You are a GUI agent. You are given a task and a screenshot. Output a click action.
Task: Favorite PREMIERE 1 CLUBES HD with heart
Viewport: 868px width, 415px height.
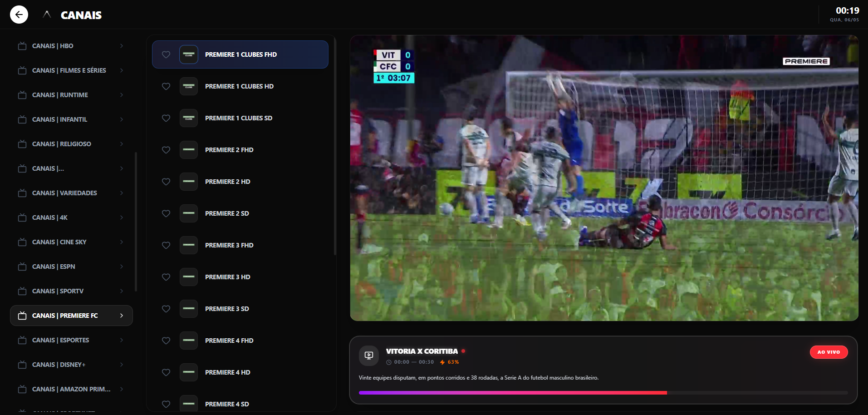coord(166,86)
